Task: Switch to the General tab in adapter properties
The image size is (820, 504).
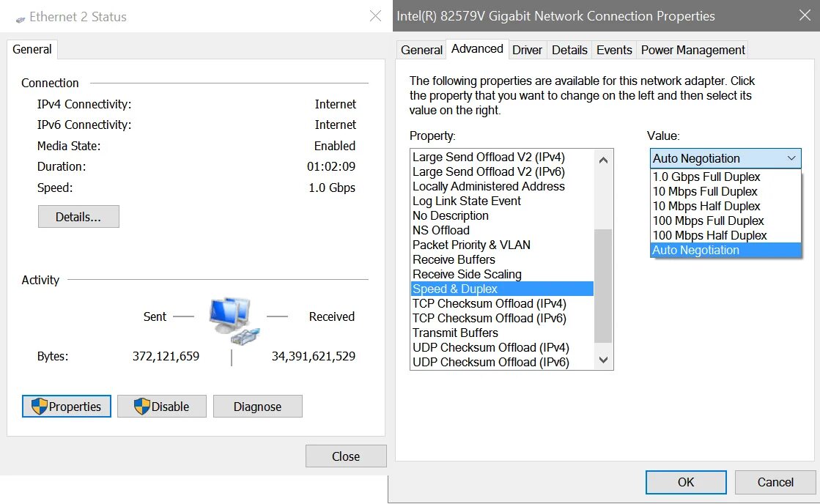Action: point(421,51)
